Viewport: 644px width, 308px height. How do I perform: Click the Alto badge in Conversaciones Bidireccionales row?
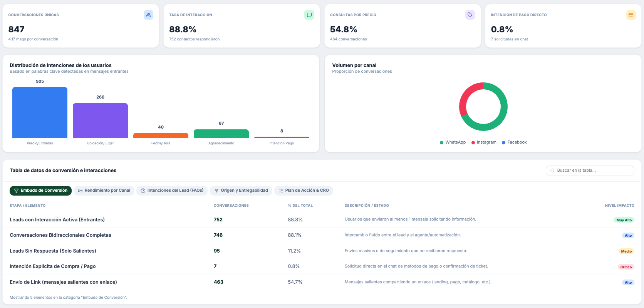[x=628, y=236]
